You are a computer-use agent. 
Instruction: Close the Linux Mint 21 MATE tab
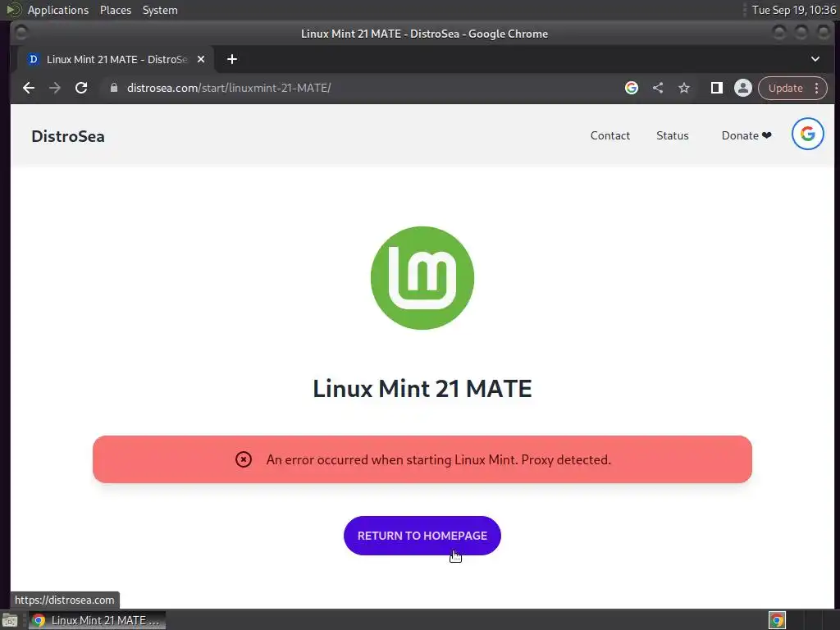[x=201, y=59]
